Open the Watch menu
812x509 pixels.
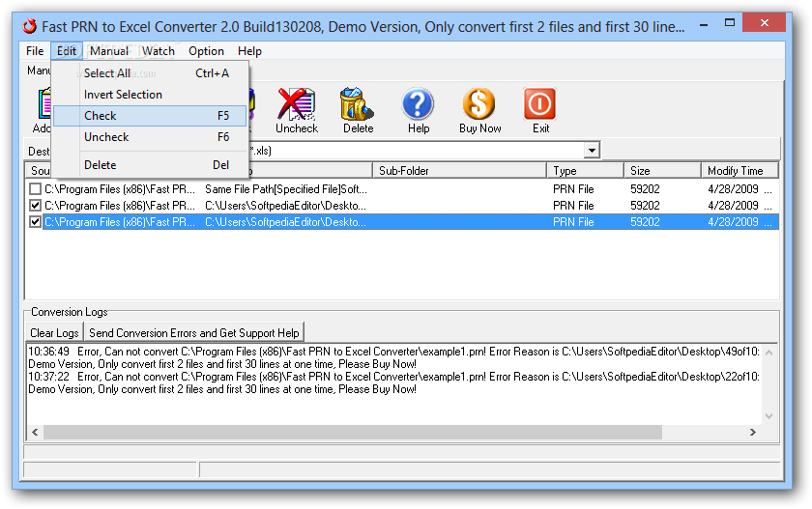click(x=159, y=51)
